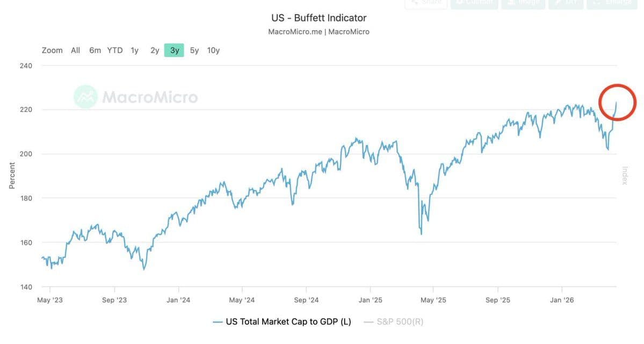This screenshot has width=644, height=344.
Task: Click the MacroMicro watermark logo icon
Action: tap(85, 97)
